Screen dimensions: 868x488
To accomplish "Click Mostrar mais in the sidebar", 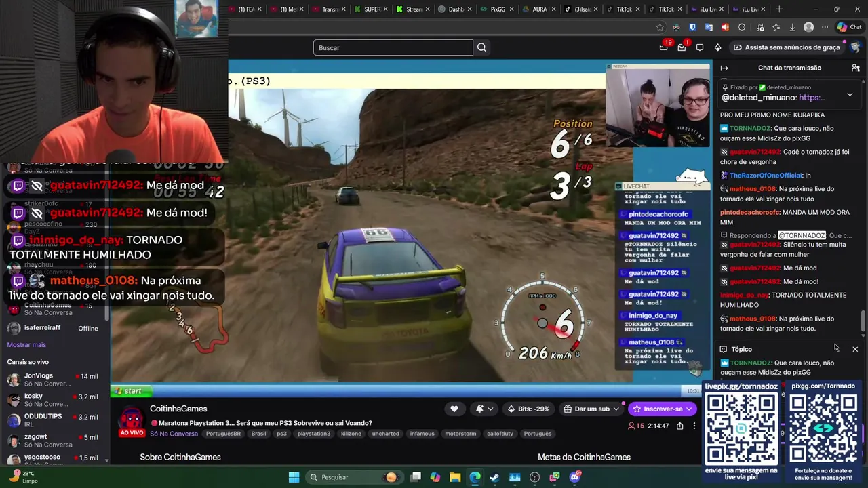I will click(26, 345).
